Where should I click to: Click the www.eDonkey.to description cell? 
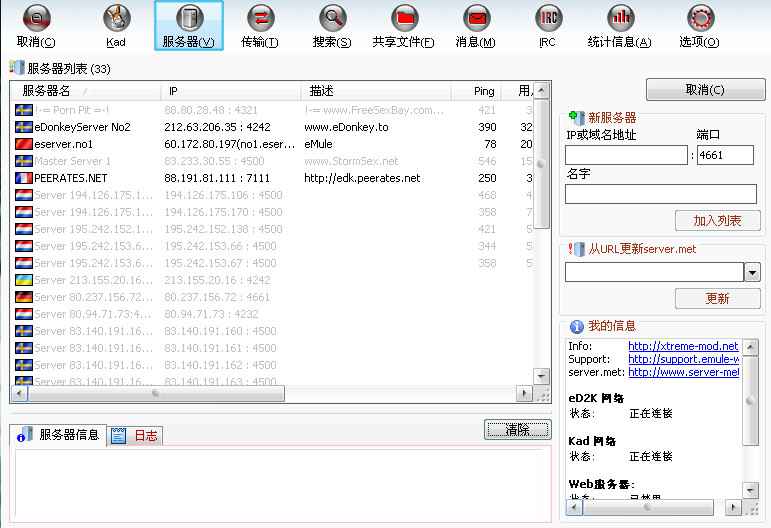pos(346,127)
